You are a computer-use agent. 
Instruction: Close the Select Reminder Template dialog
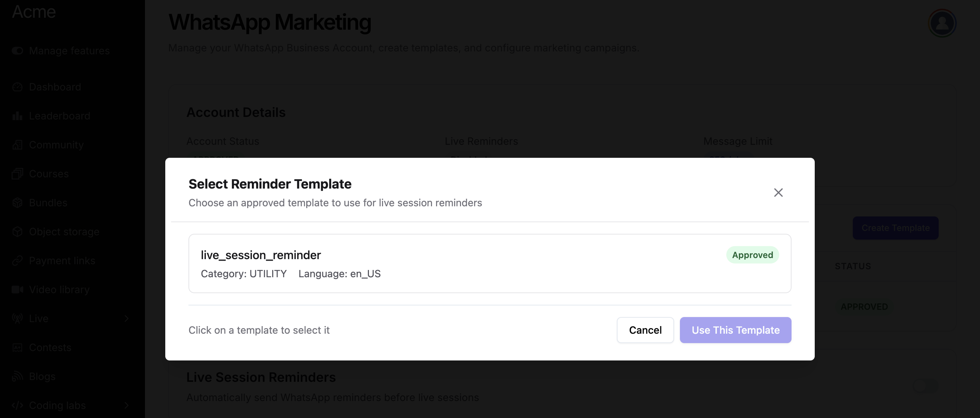click(x=778, y=193)
